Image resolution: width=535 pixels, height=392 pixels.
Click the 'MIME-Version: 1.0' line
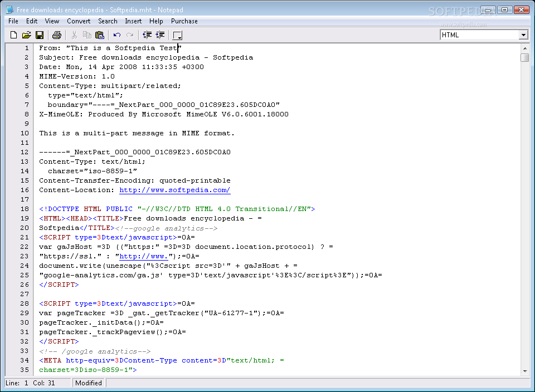77,76
